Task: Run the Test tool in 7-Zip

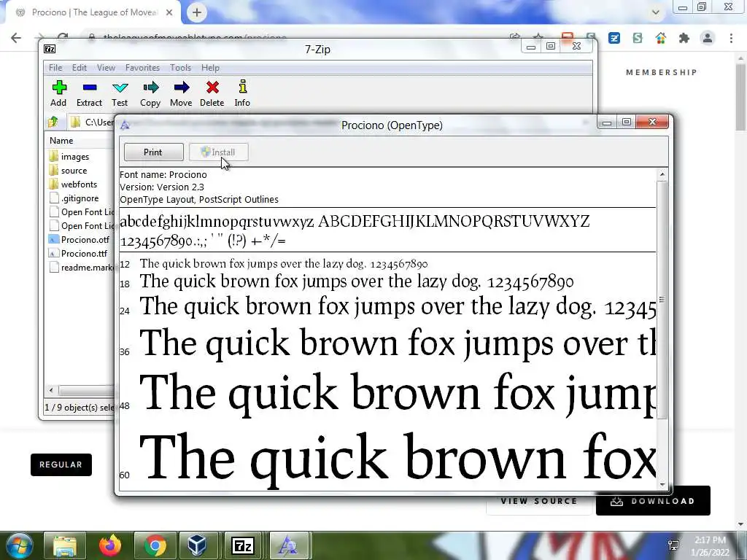Action: [120, 93]
